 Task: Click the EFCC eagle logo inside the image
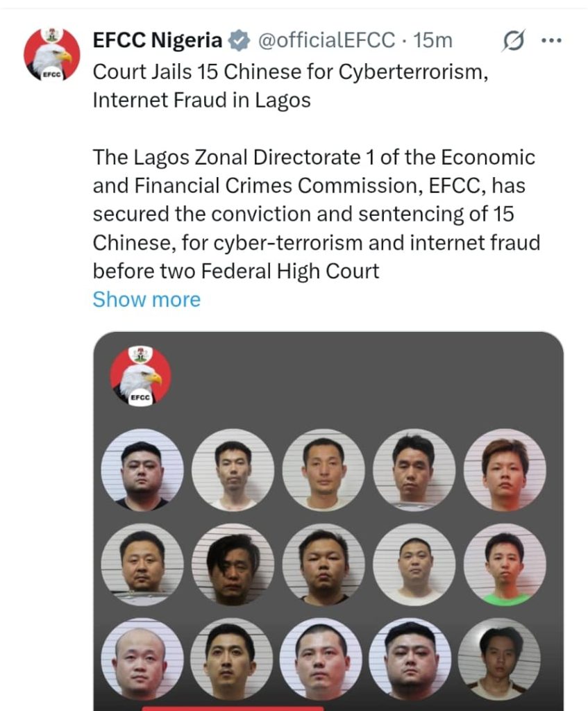pyautogui.click(x=140, y=375)
